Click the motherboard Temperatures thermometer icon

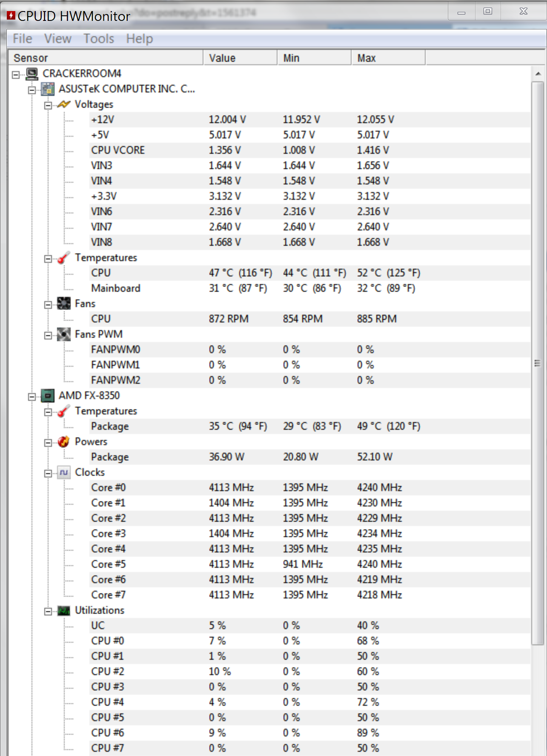(x=64, y=258)
